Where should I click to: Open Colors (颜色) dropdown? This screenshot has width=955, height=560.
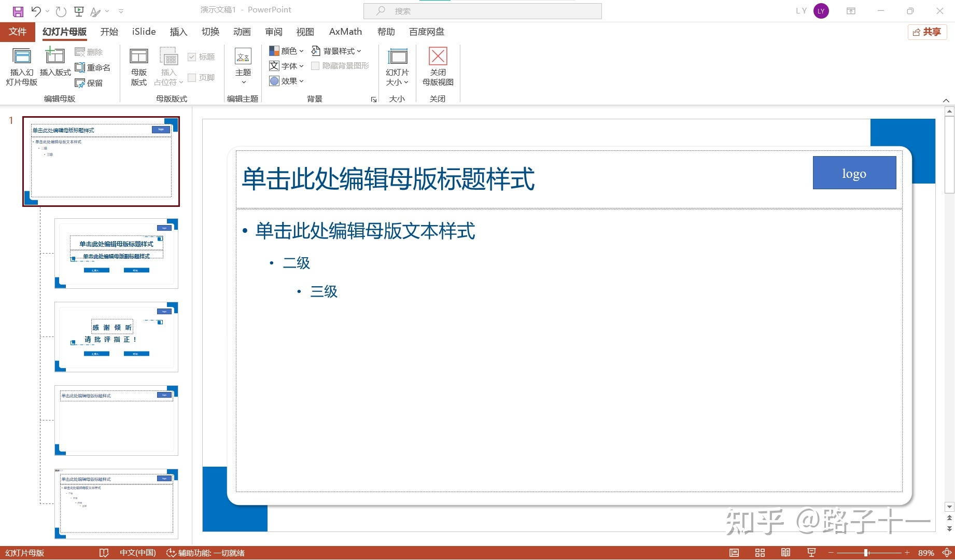[286, 51]
